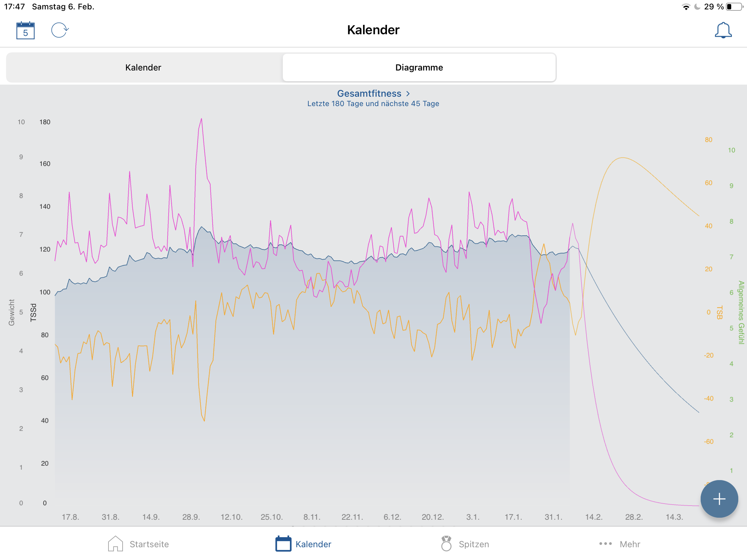Tap the Mehr three-dots icon

click(605, 544)
